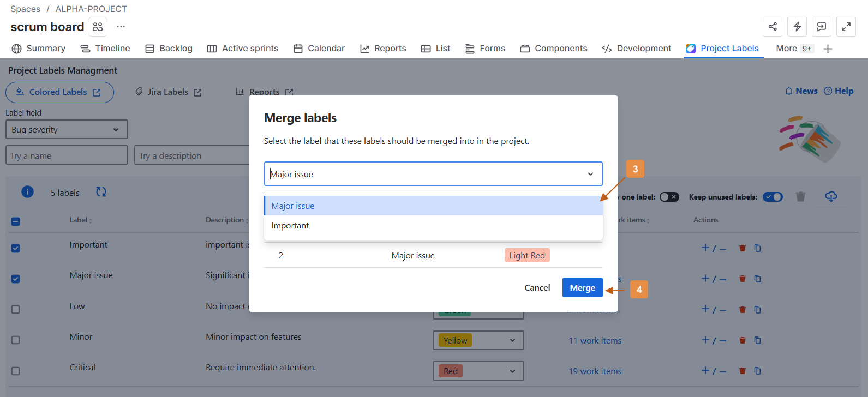The height and width of the screenshot is (397, 868).
Task: Open the Yellow color dropdown for Minor
Action: (x=478, y=340)
